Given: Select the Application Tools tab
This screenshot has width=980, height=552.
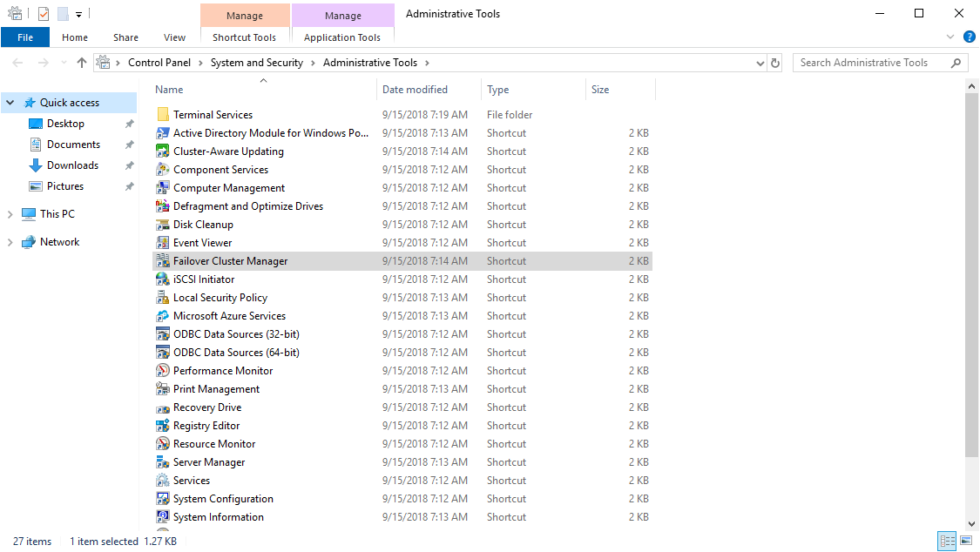Looking at the screenshot, I should point(342,37).
